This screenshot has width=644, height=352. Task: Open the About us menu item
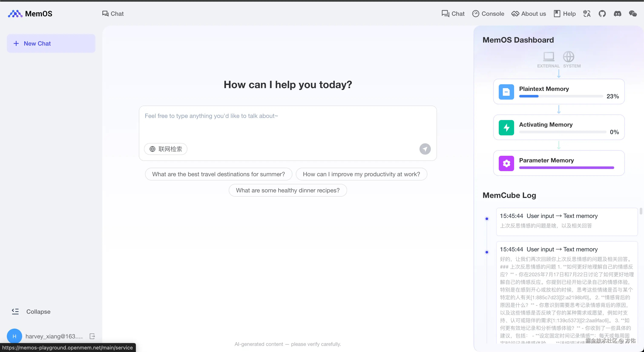pos(529,14)
